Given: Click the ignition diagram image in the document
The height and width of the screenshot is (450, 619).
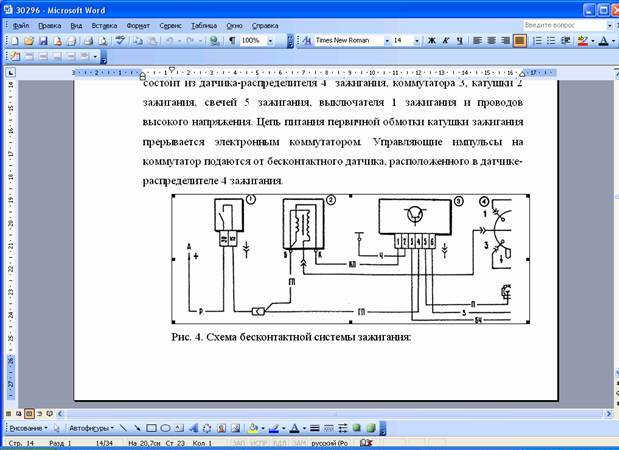Looking at the screenshot, I should coord(351,259).
